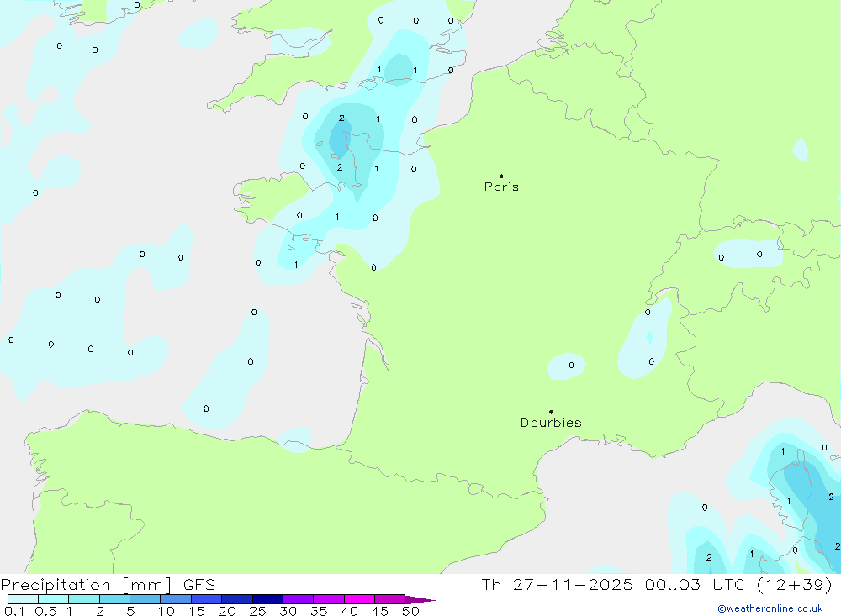Click the Paris city marker dot
The width and height of the screenshot is (841, 616).
pyautogui.click(x=501, y=176)
